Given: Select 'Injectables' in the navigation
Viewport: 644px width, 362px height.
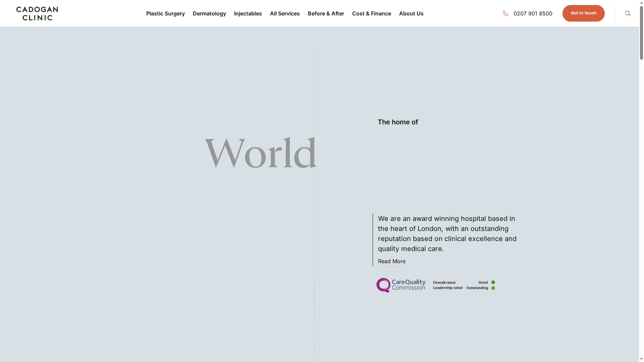Looking at the screenshot, I should [x=248, y=13].
